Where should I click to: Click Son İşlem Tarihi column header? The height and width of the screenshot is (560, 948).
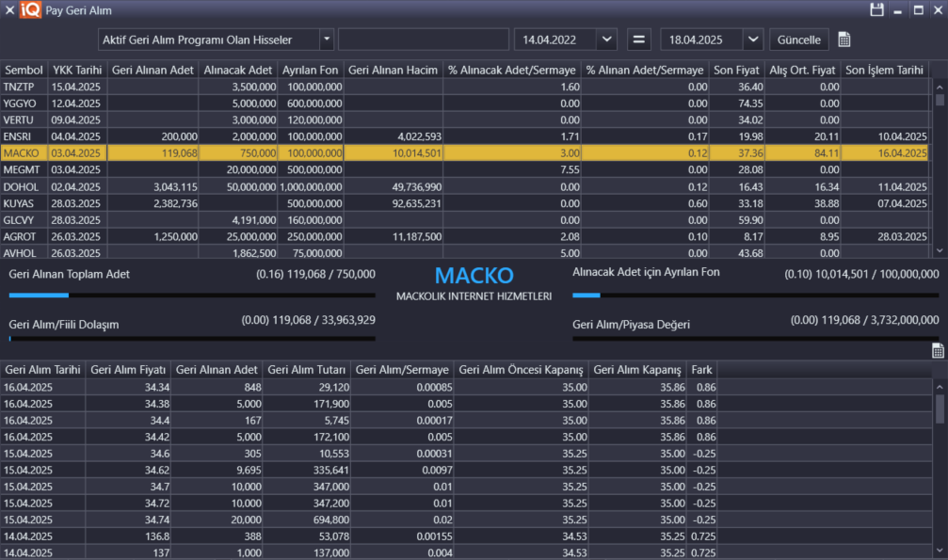884,71
